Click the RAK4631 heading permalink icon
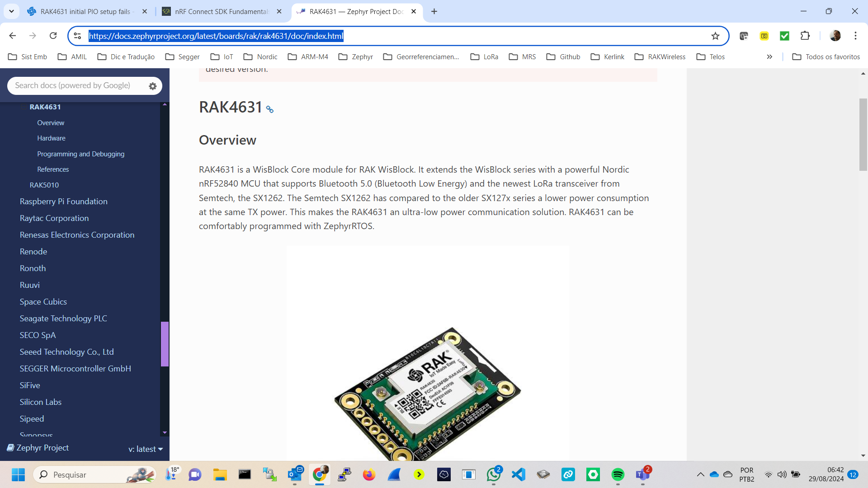Screen dimensions: 868x488 point(270,109)
